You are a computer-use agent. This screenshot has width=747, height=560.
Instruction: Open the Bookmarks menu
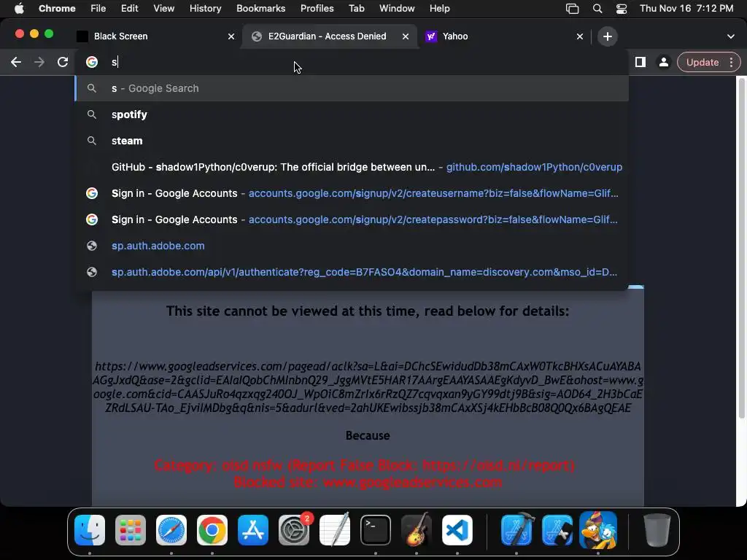point(260,8)
